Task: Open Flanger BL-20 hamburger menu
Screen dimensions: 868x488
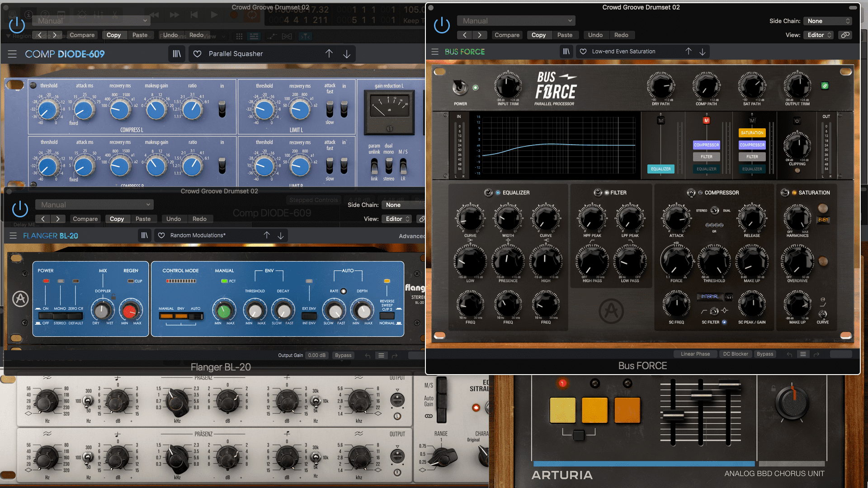Action: click(13, 235)
